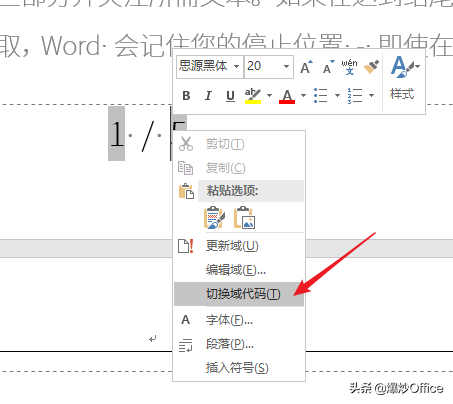
Task: Click the numbered list button
Action: (355, 96)
